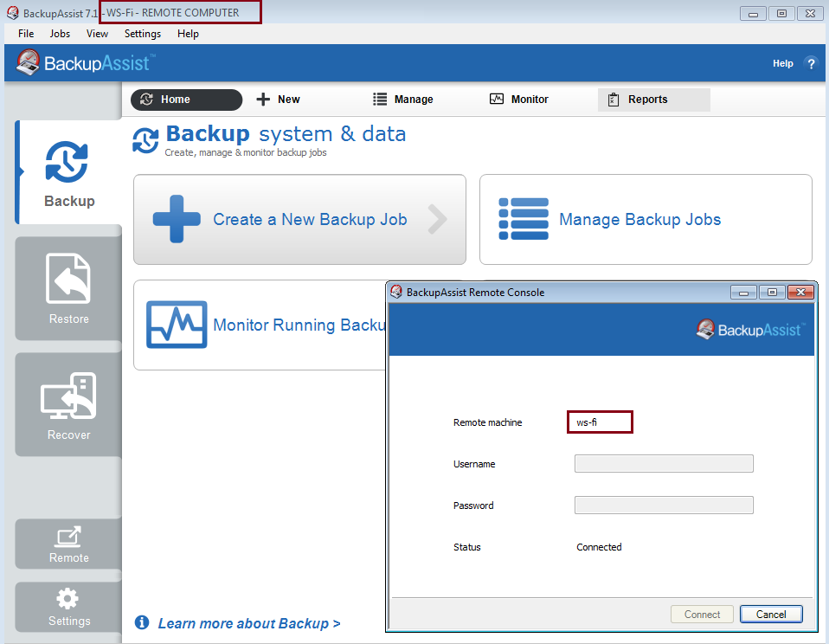Select the Manage tab
The height and width of the screenshot is (644, 829).
403,100
